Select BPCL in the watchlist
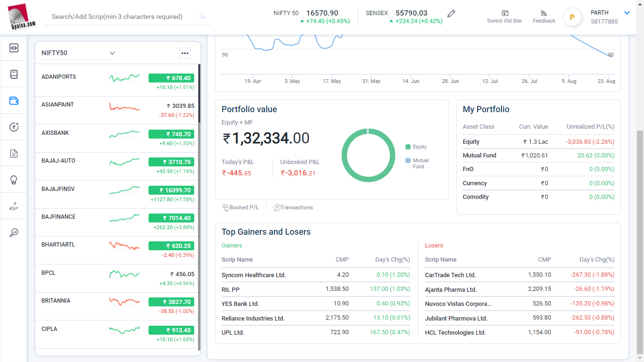Screen dimensions: 644x362 coord(49,273)
